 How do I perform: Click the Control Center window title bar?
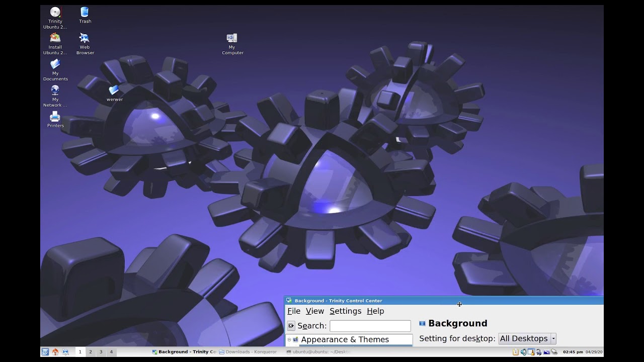click(x=444, y=301)
